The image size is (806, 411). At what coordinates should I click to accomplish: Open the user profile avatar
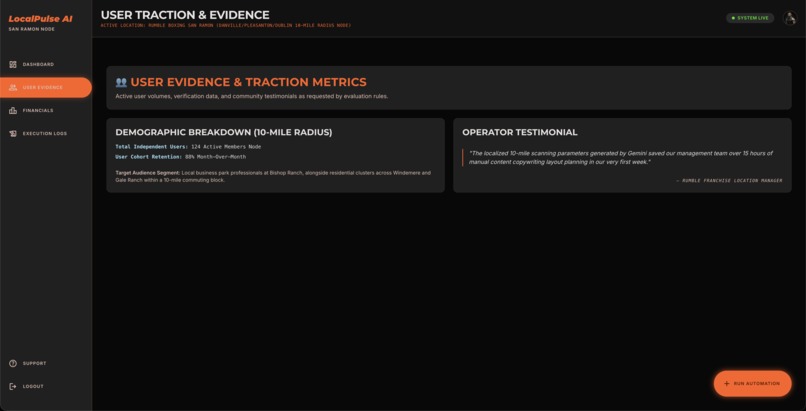790,18
